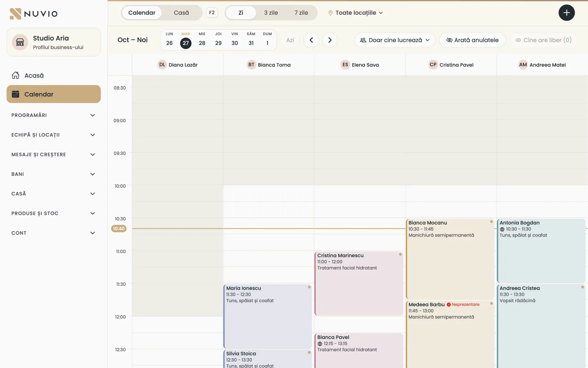The image size is (588, 368).
Task: Expand Mesaje și creștere section
Action: [x=54, y=155]
